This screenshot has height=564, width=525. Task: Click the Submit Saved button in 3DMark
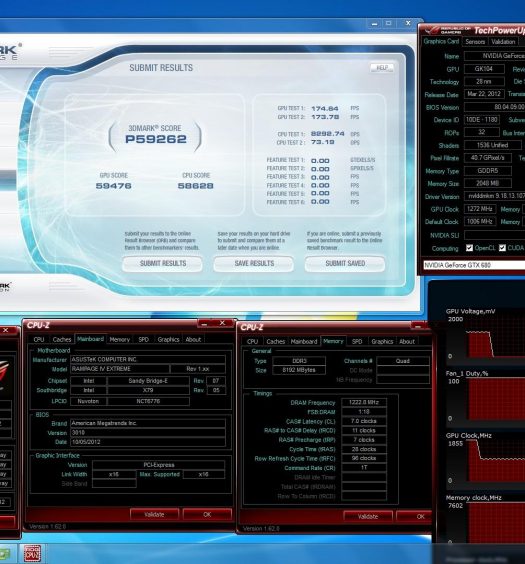coord(345,264)
